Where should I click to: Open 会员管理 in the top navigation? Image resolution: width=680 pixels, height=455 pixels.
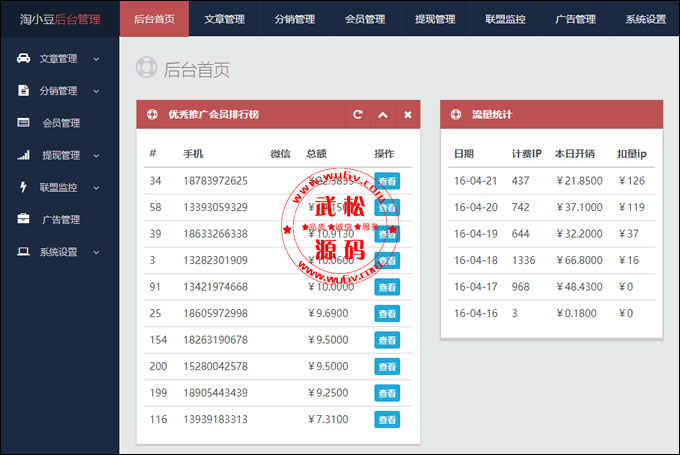[365, 19]
